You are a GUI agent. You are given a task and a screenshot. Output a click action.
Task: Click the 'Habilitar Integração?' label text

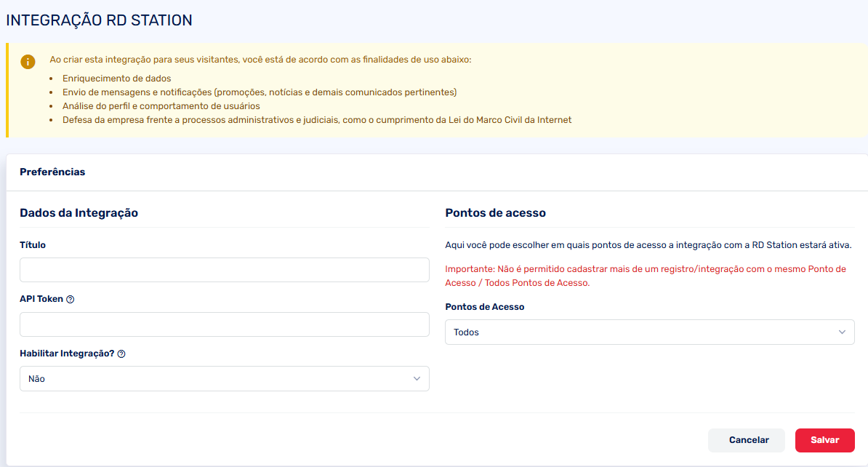coord(67,354)
